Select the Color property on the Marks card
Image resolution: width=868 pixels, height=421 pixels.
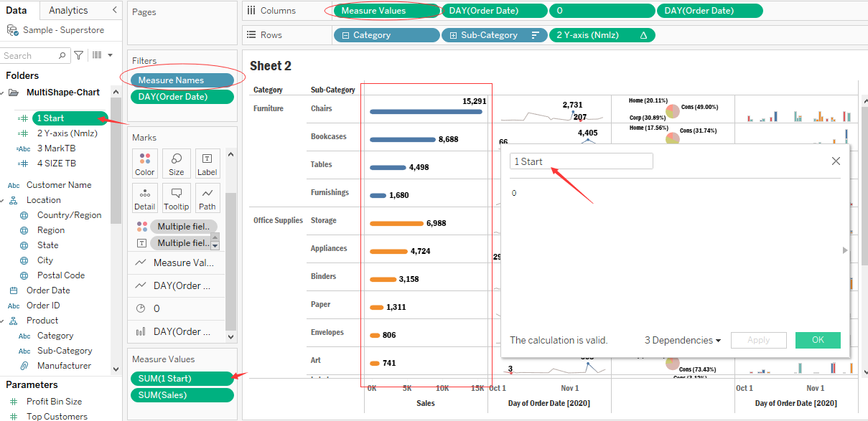point(144,164)
